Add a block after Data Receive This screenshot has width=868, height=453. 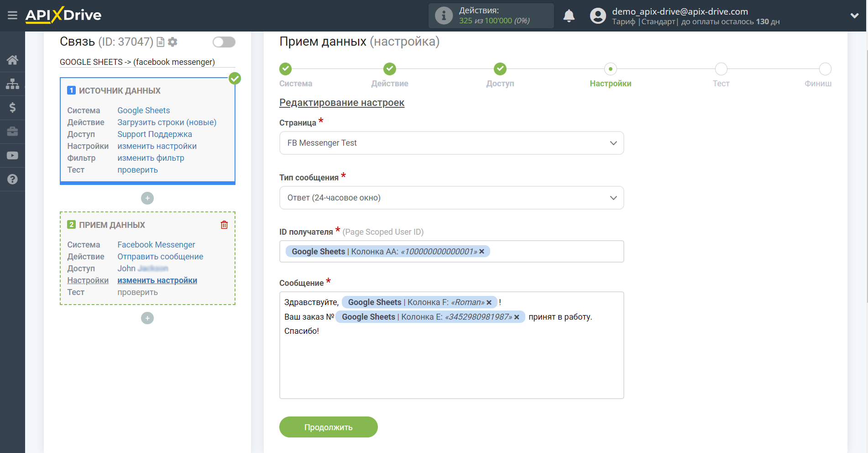pyautogui.click(x=147, y=318)
